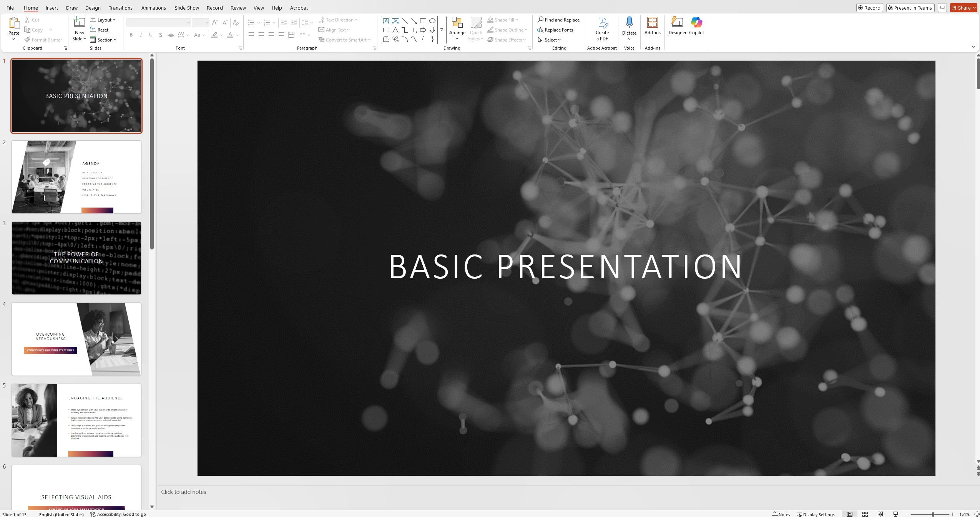Open Find and Replace
The height and width of the screenshot is (517, 980).
click(x=558, y=19)
